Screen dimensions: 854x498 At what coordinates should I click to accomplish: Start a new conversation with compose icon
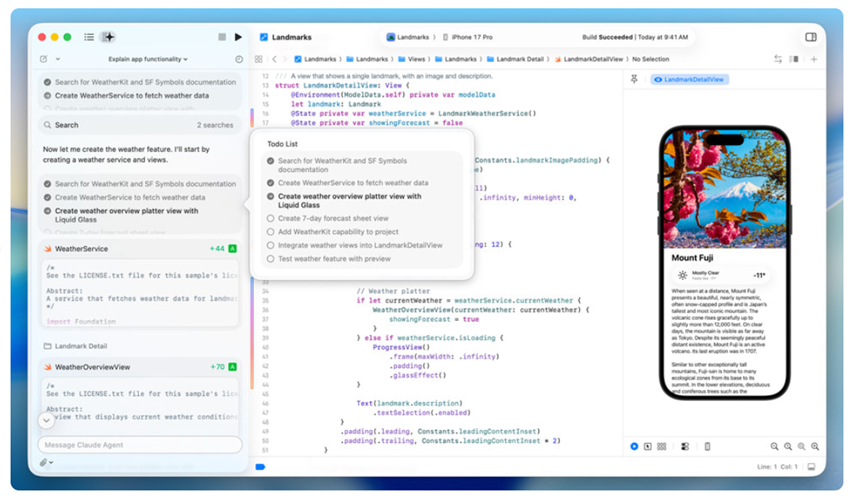point(44,59)
